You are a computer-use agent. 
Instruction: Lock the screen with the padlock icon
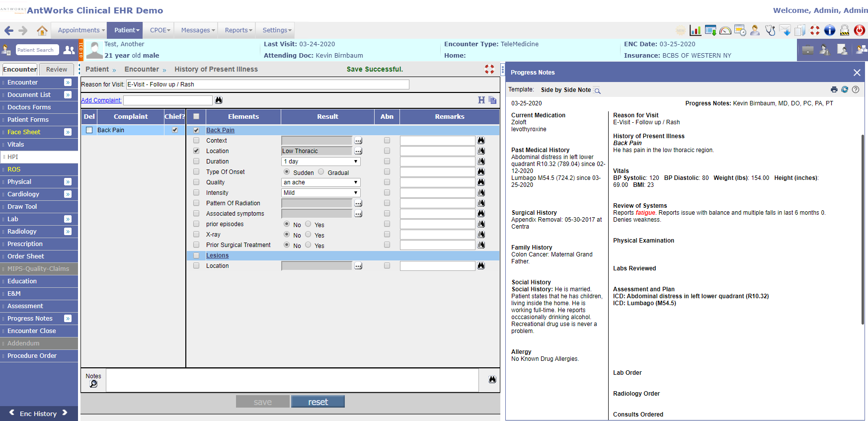(845, 30)
